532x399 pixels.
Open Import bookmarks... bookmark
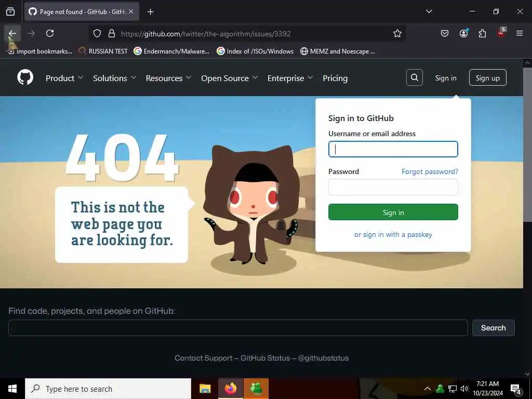coord(41,51)
